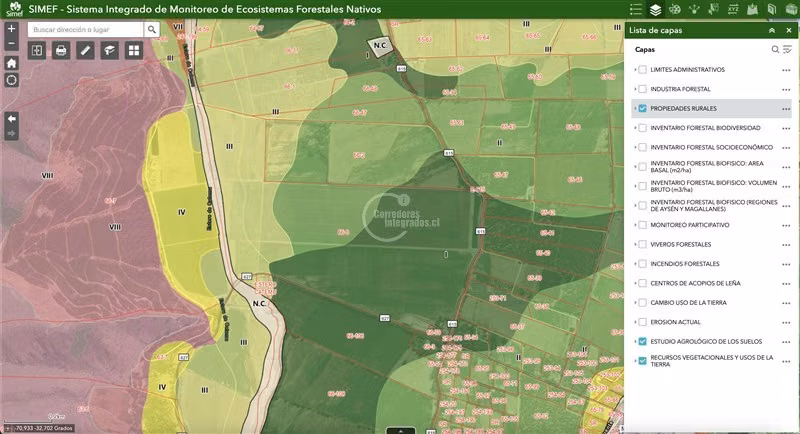Close the Lista de capas panel
The image size is (800, 434).
pos(789,31)
